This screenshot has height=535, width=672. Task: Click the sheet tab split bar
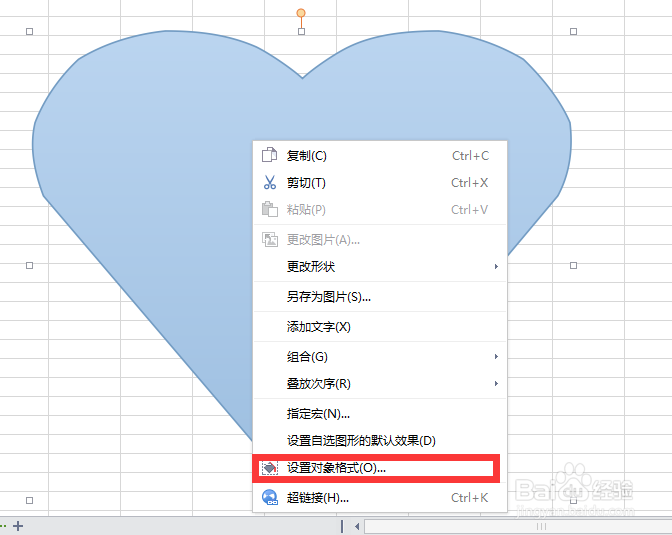(x=342, y=526)
